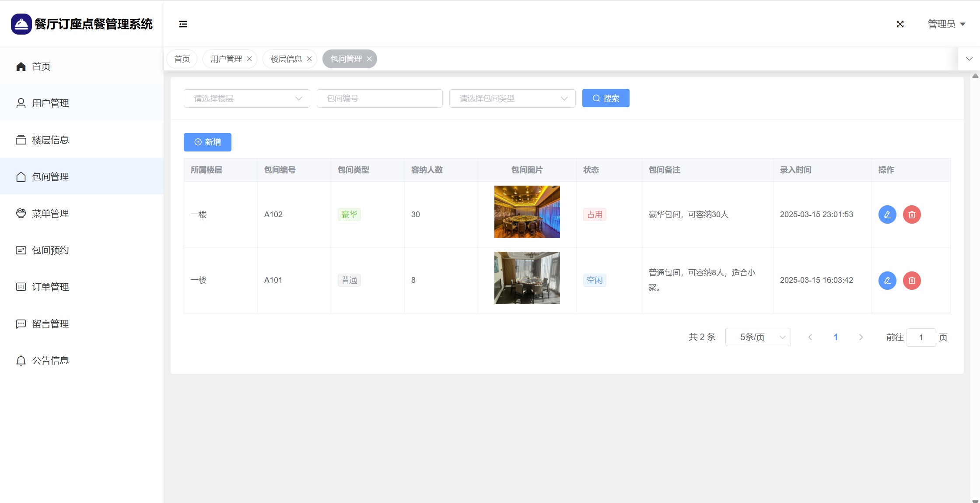Edit room A101 with pencil icon
This screenshot has height=503, width=980.
point(887,280)
